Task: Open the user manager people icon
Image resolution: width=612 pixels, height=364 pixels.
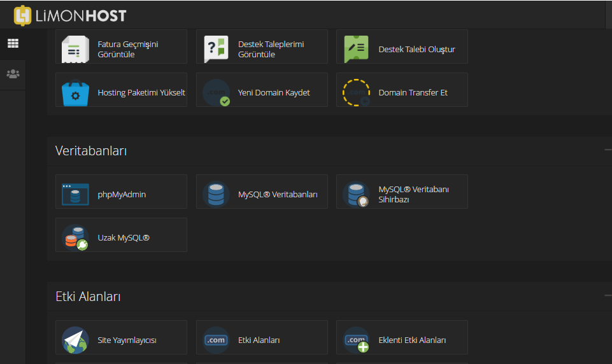Action: coord(13,74)
